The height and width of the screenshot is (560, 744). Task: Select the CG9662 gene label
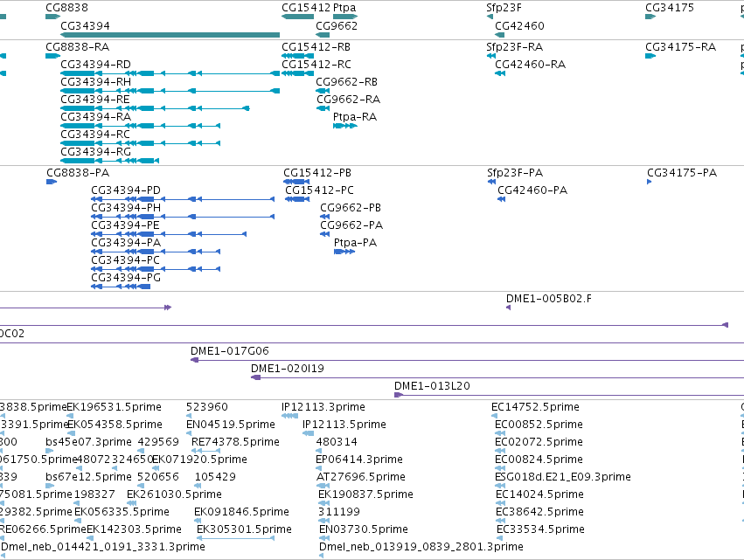click(337, 26)
